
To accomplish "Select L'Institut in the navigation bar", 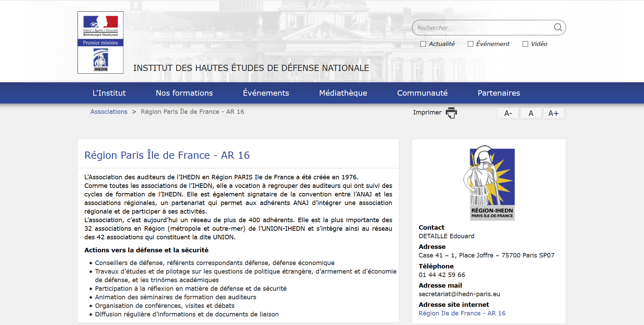I will 109,93.
